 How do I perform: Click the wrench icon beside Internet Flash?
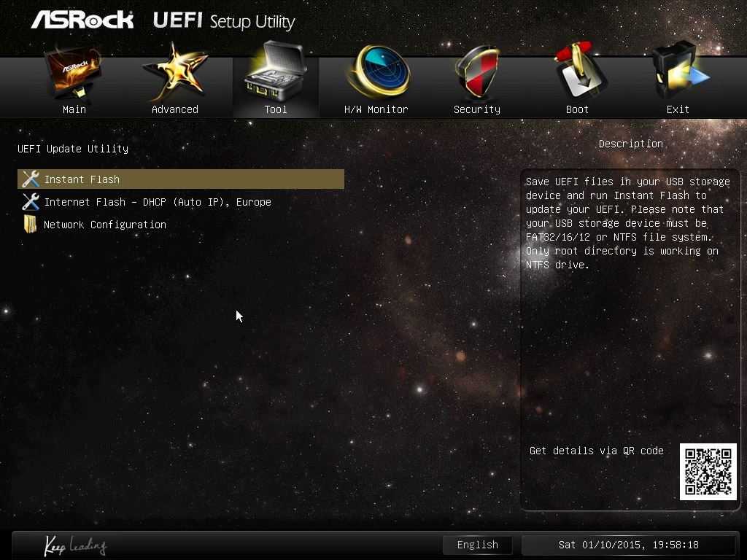click(x=31, y=202)
